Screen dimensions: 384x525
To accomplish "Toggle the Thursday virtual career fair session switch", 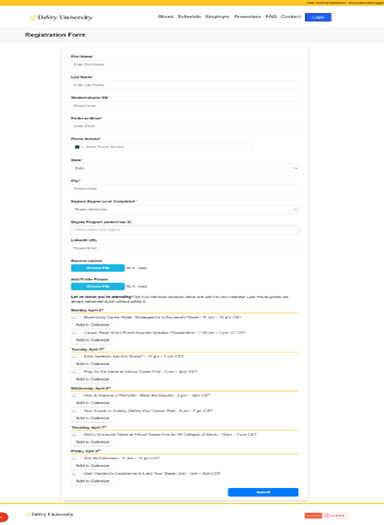I will click(76, 434).
